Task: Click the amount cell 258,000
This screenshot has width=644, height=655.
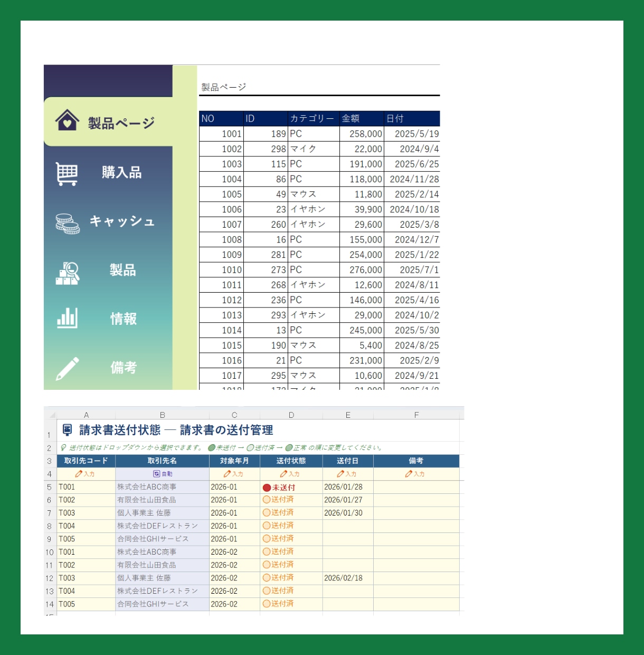Action: (x=362, y=134)
